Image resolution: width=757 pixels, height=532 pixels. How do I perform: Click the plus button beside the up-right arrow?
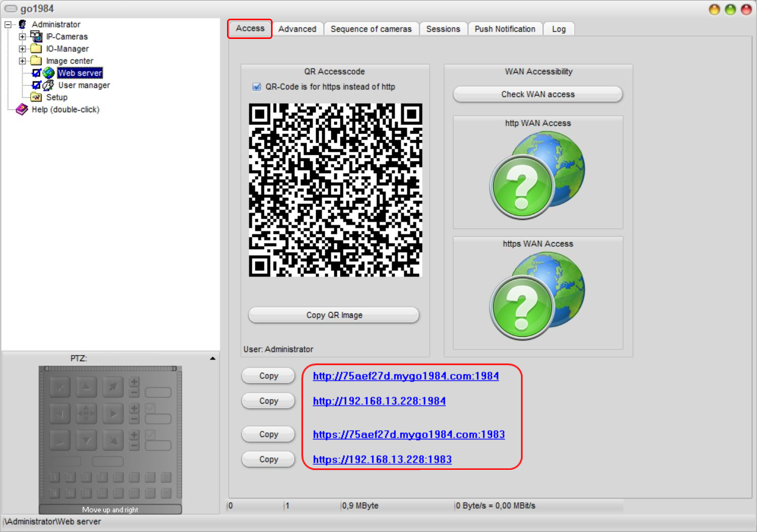pyautogui.click(x=134, y=382)
